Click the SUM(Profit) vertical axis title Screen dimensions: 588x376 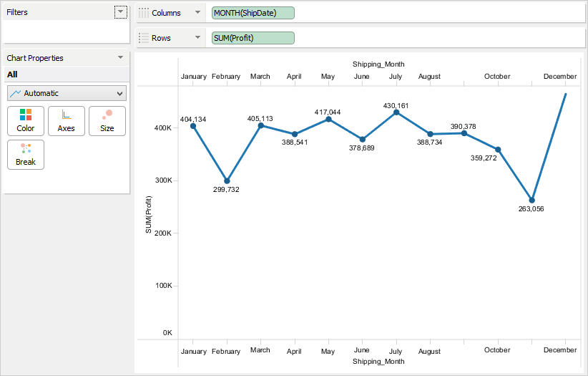pos(149,213)
